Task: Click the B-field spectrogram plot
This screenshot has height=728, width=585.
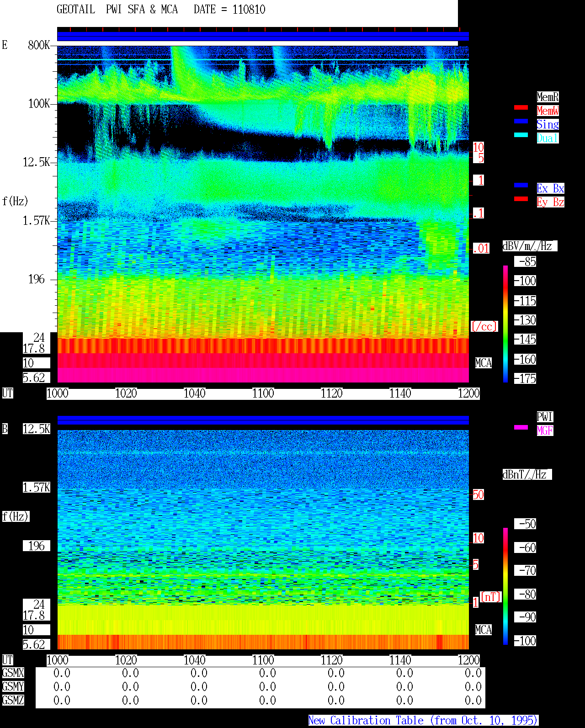Action: click(x=263, y=540)
